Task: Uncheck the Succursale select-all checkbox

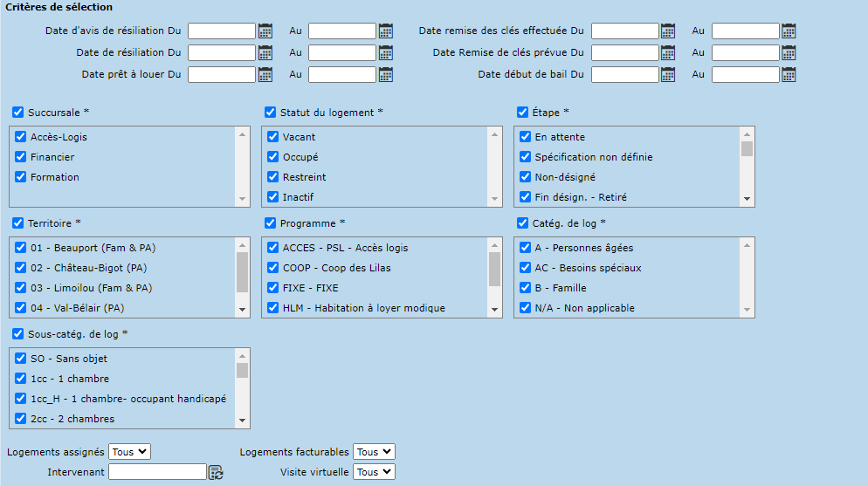Action: [17, 113]
